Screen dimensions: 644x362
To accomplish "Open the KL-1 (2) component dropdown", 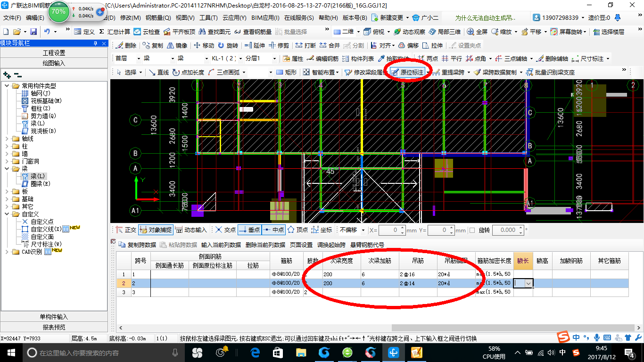I will (x=240, y=59).
